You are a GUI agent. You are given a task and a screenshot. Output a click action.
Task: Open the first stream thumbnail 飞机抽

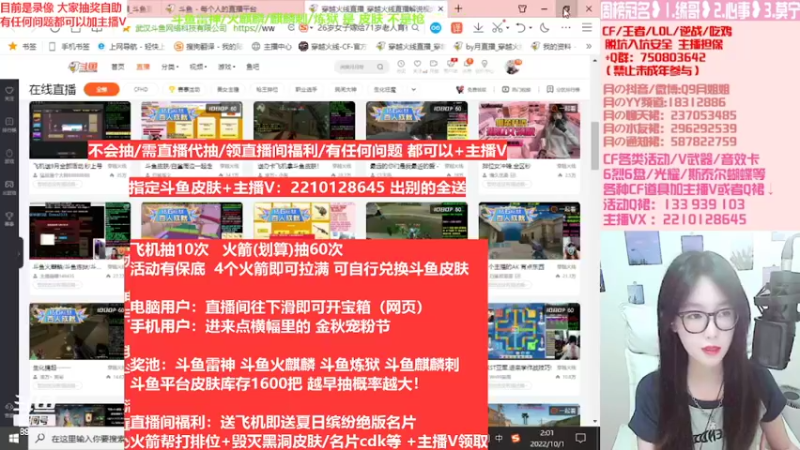(80, 130)
